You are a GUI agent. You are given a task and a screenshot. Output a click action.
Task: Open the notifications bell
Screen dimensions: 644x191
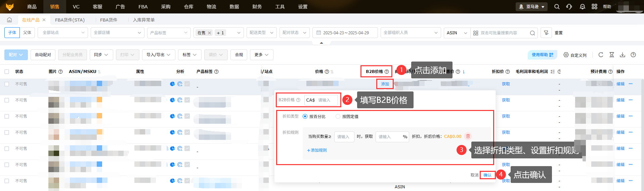pos(583,7)
